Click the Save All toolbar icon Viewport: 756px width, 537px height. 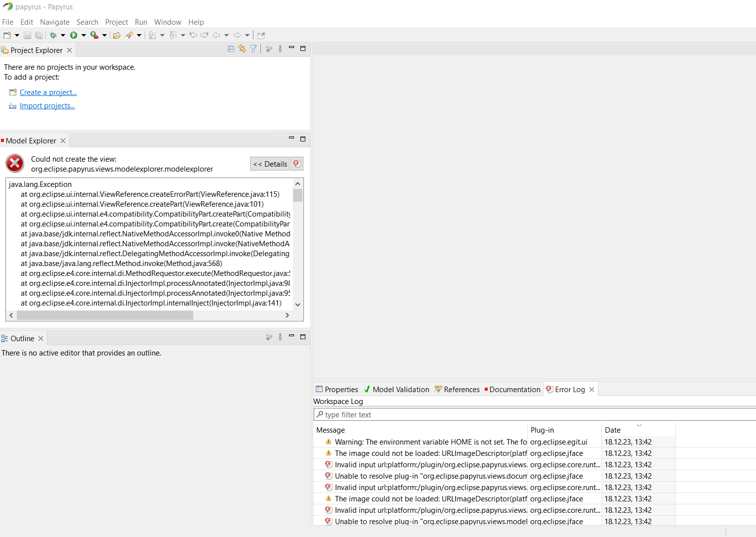39,35
